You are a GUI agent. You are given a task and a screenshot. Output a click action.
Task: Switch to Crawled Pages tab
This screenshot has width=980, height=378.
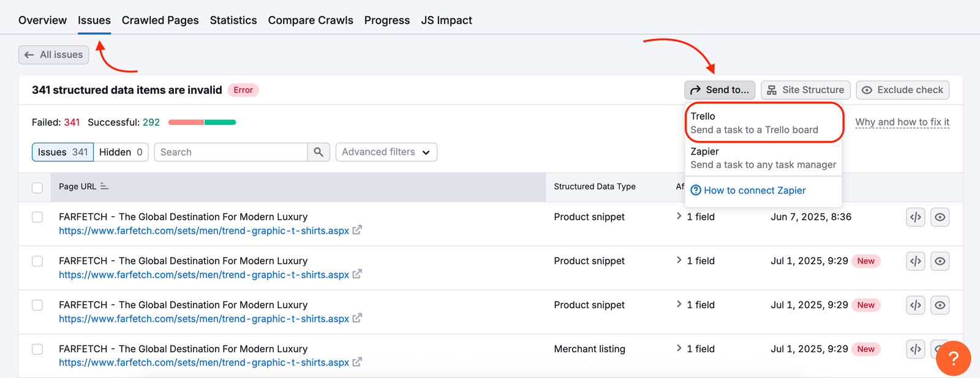(160, 20)
